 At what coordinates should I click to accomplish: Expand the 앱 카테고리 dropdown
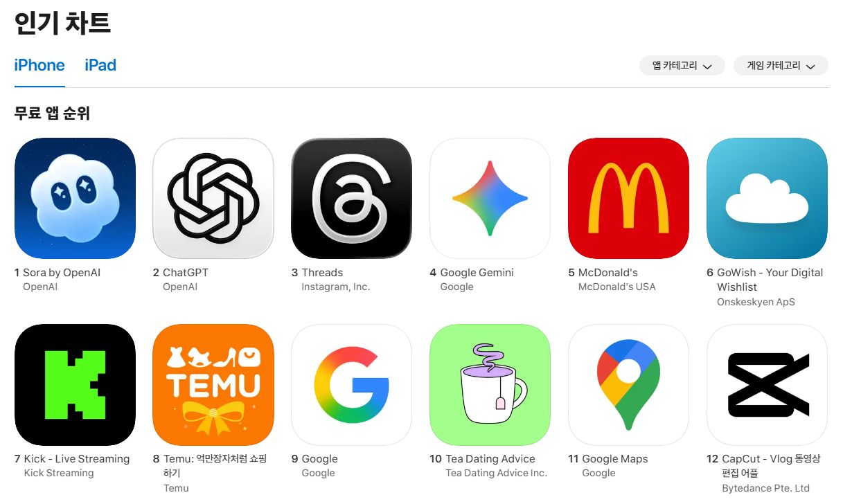[682, 66]
